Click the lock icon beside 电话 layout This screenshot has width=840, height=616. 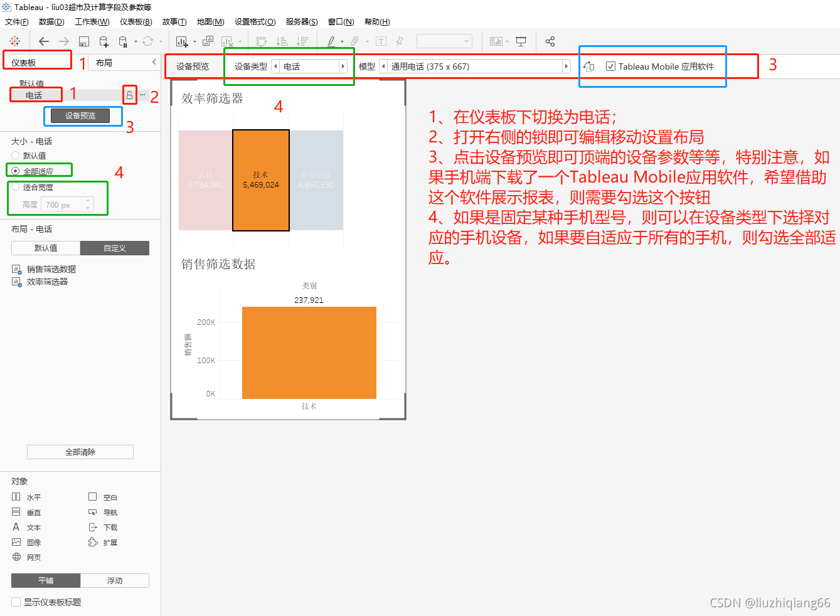pos(129,95)
